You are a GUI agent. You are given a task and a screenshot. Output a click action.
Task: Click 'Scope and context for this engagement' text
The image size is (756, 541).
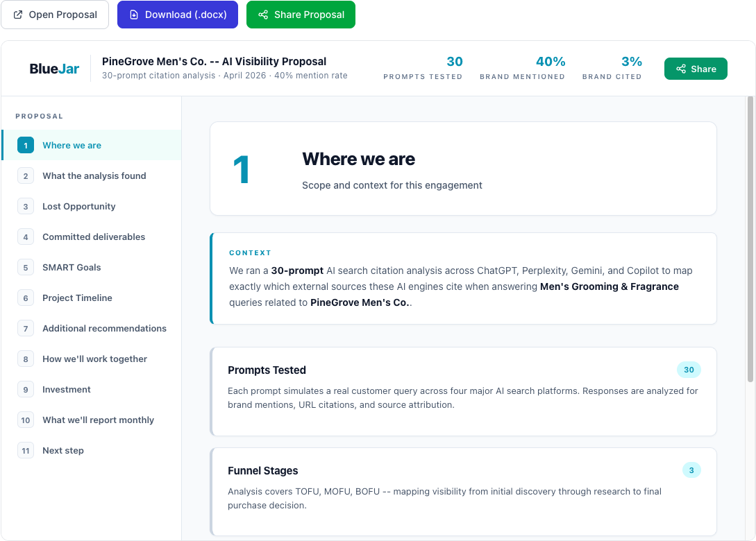[x=392, y=185]
